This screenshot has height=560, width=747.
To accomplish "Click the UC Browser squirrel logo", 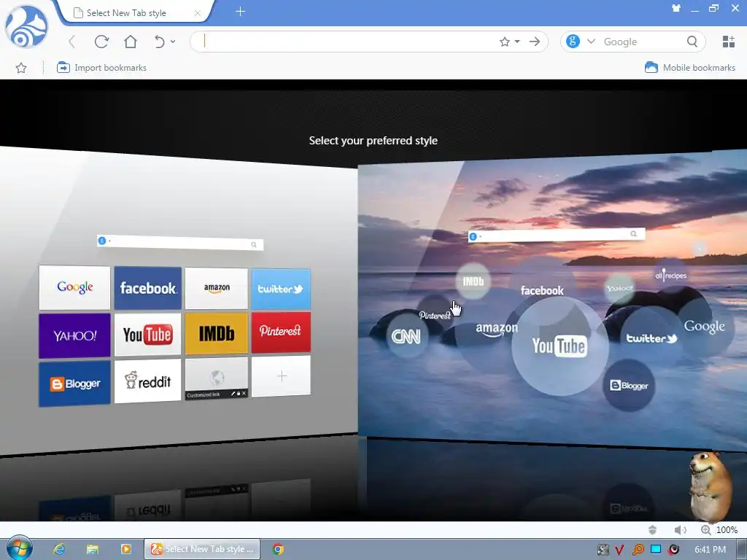I will [x=26, y=26].
